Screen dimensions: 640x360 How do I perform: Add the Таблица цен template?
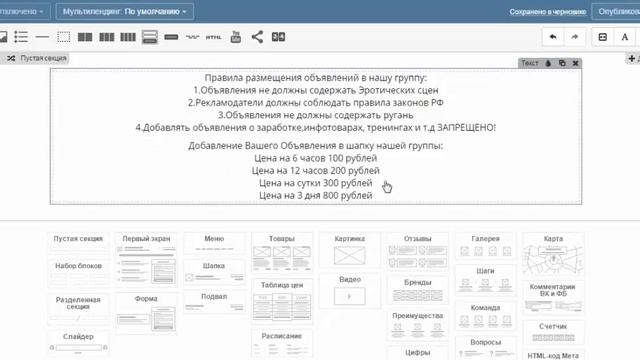click(x=282, y=302)
